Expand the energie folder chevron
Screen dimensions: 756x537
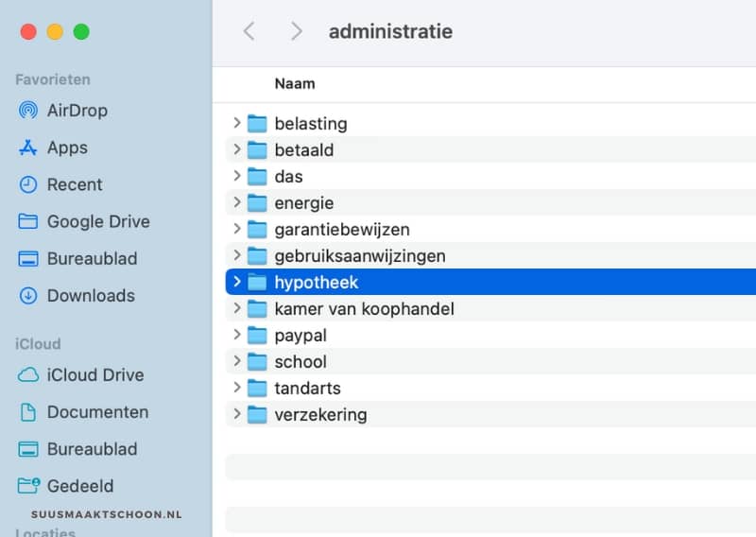(x=237, y=202)
